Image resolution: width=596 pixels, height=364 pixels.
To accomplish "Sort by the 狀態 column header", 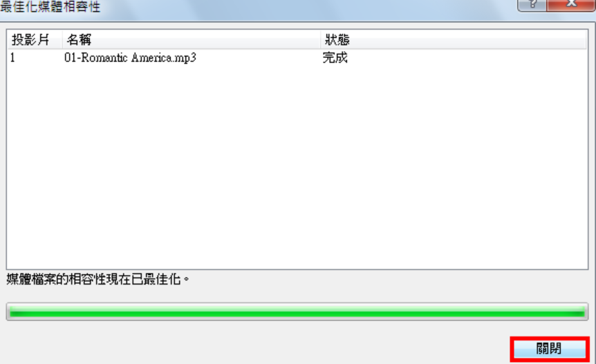I will (x=454, y=39).
